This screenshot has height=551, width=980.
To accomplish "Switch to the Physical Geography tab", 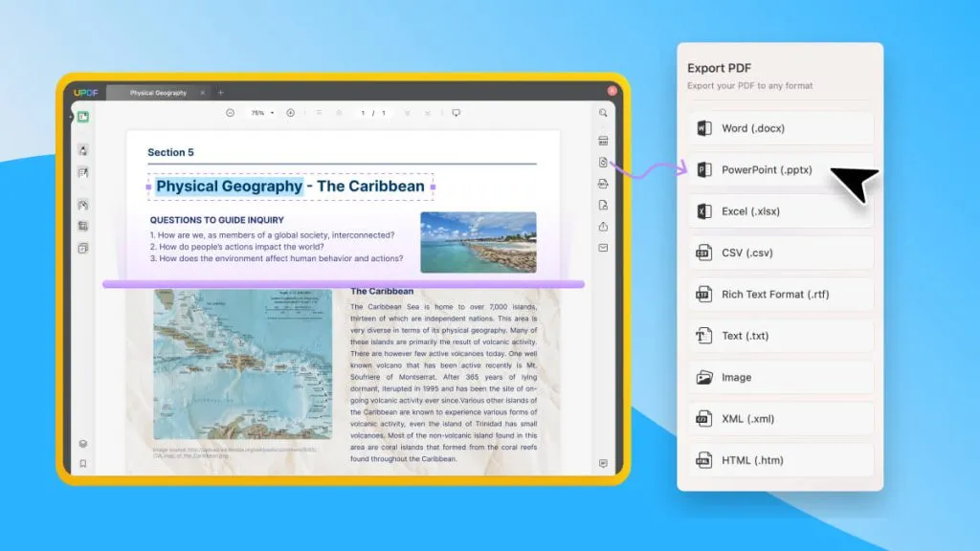I will pyautogui.click(x=158, y=93).
